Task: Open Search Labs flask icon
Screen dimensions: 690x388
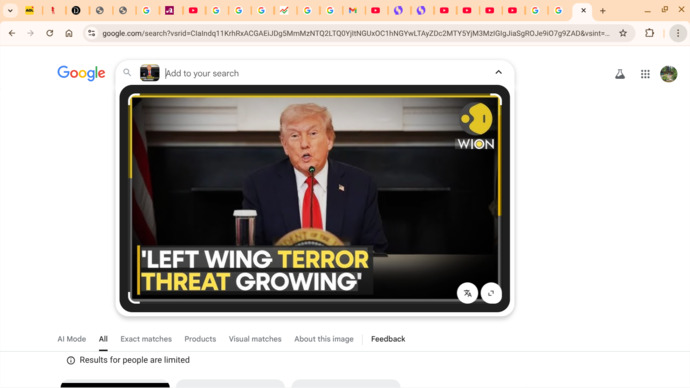Action: 620,74
